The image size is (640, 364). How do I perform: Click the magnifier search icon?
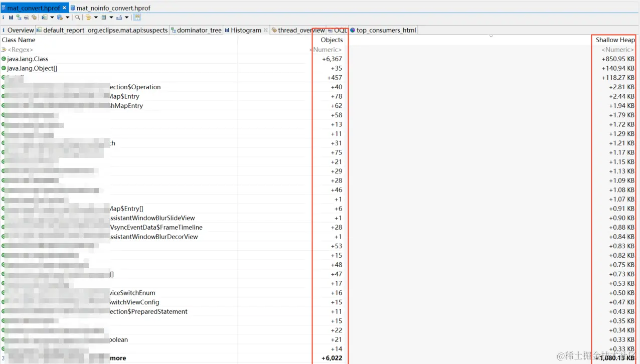coord(78,17)
